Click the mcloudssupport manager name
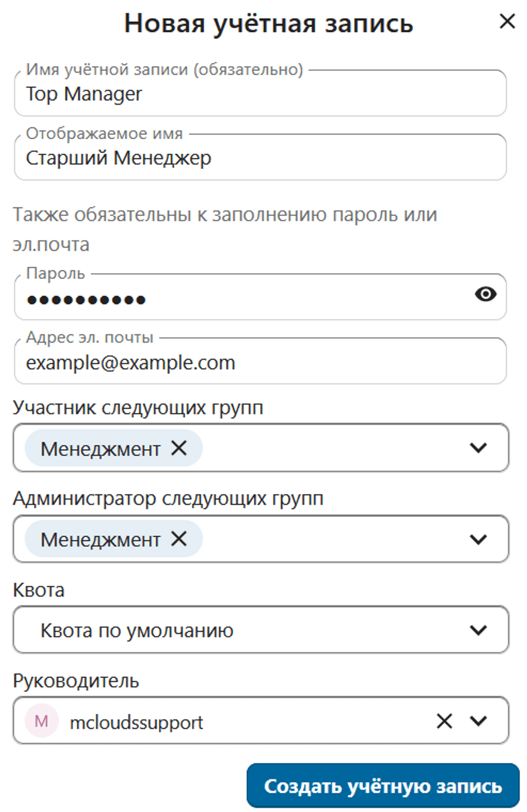 coord(137,722)
